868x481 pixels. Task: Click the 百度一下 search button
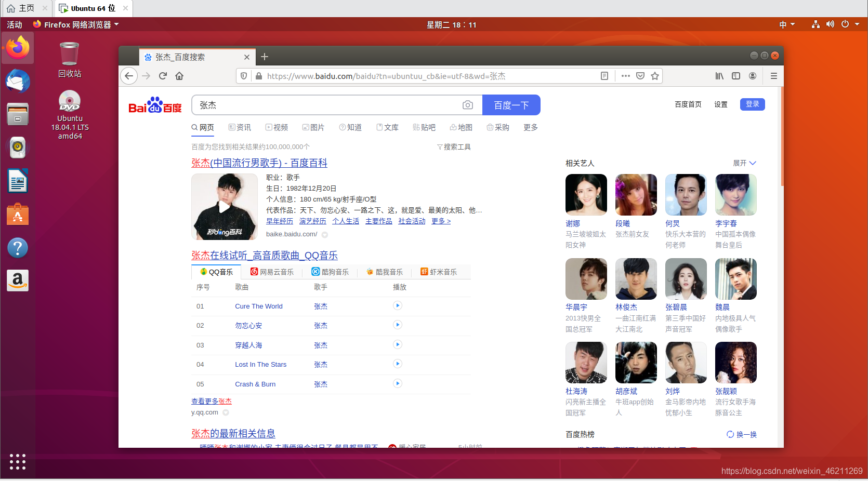tap(511, 104)
